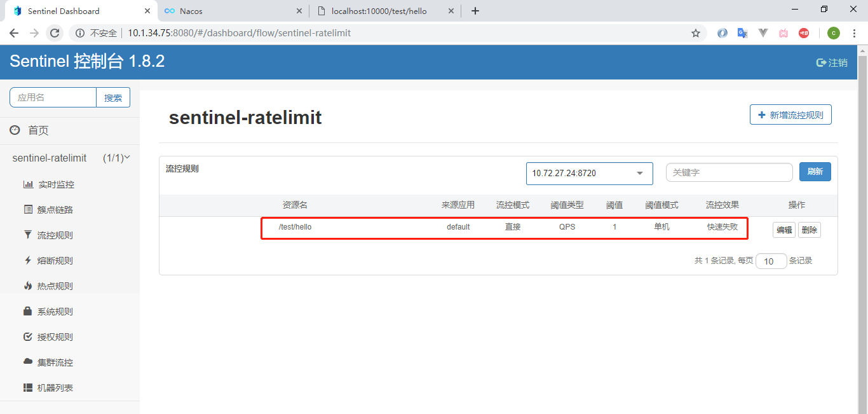
Task: Click 新增流控规则 add flow rule button
Action: pos(790,115)
